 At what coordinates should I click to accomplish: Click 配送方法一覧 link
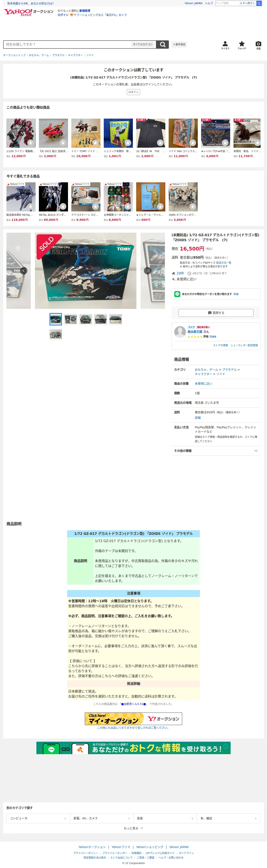[224, 263]
